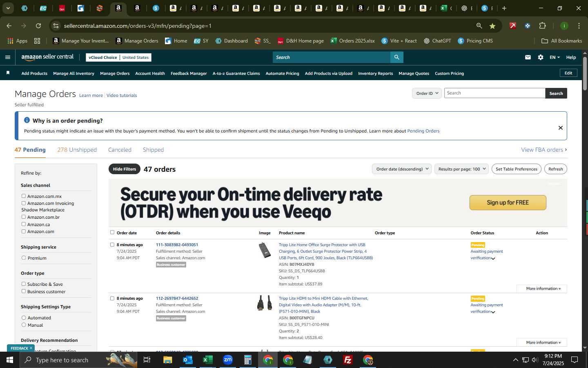Check the Business customer order type

[x=24, y=292]
